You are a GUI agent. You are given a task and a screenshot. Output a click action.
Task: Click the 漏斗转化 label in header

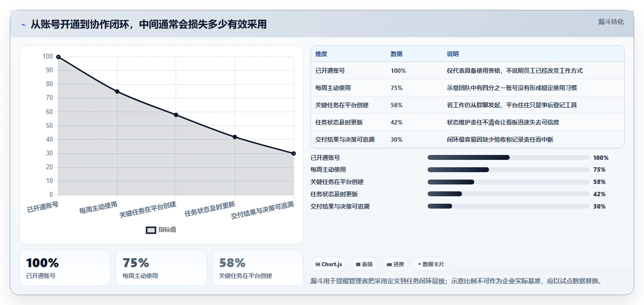611,22
